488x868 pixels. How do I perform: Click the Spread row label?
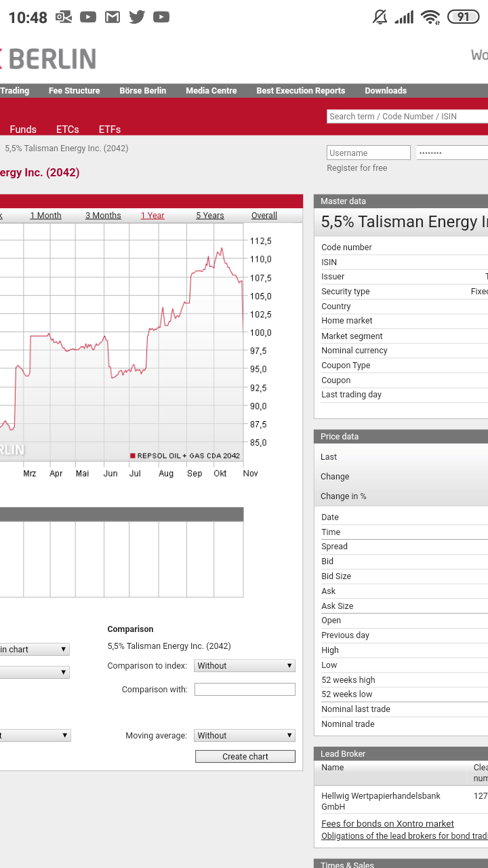334,547
